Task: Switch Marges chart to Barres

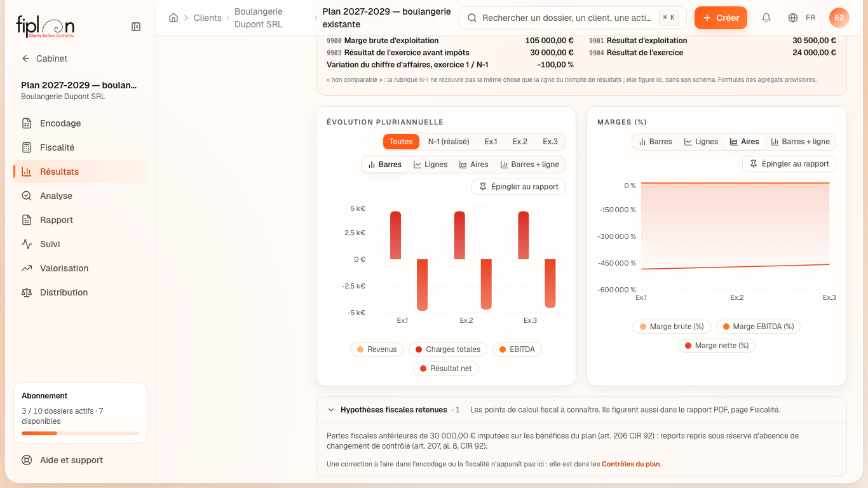Action: point(655,142)
